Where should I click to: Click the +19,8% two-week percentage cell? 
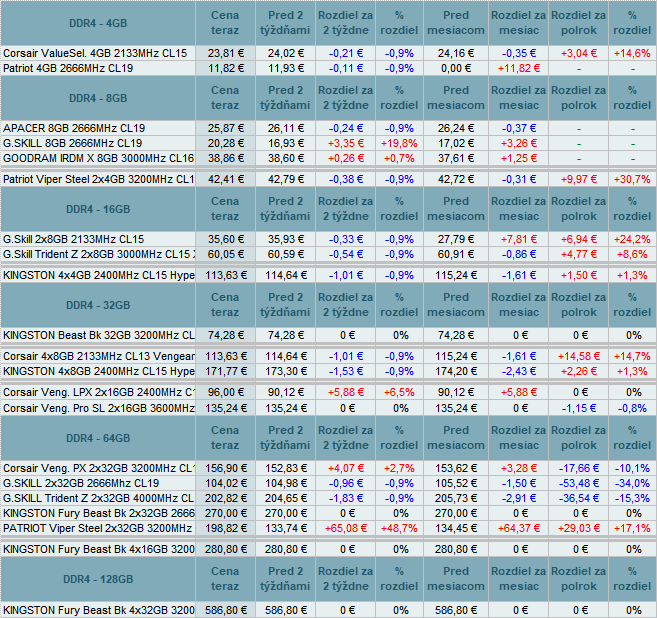(399, 143)
